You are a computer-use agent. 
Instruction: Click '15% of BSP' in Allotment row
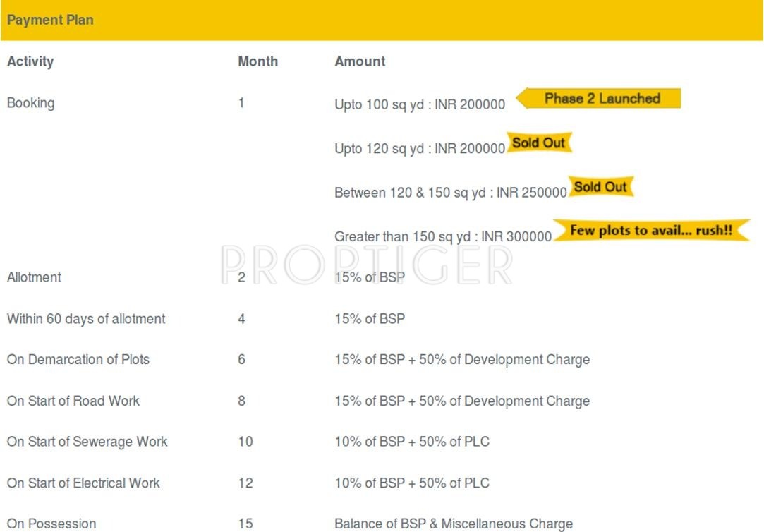tap(370, 278)
